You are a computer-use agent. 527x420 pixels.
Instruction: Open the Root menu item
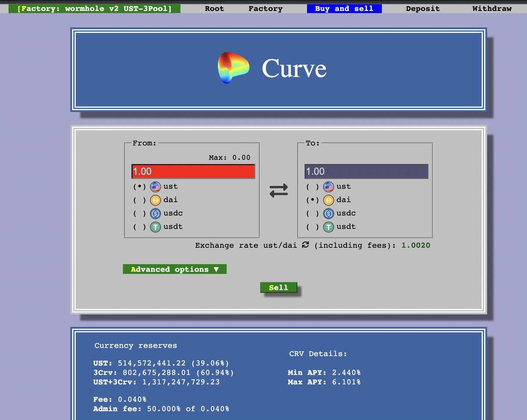point(214,8)
